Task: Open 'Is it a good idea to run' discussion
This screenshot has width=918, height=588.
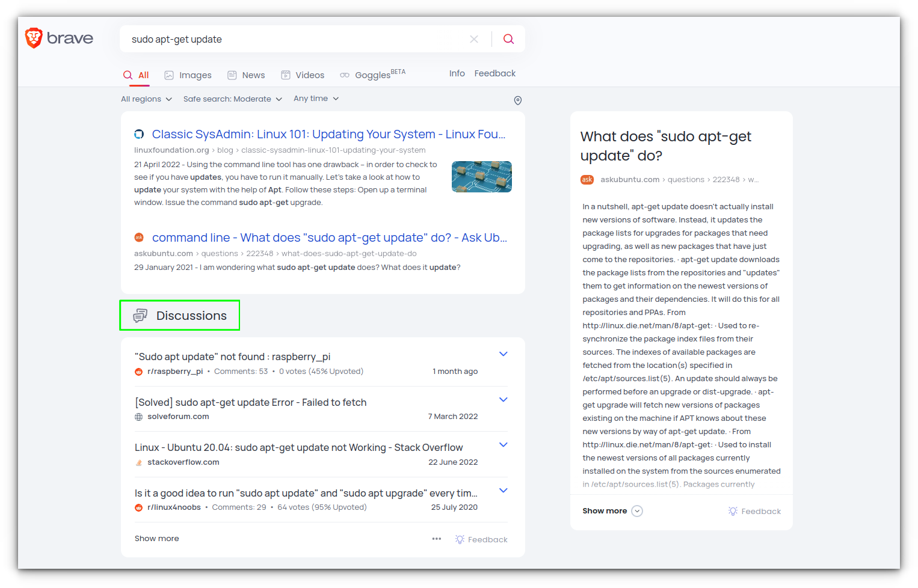Action: tap(306, 493)
